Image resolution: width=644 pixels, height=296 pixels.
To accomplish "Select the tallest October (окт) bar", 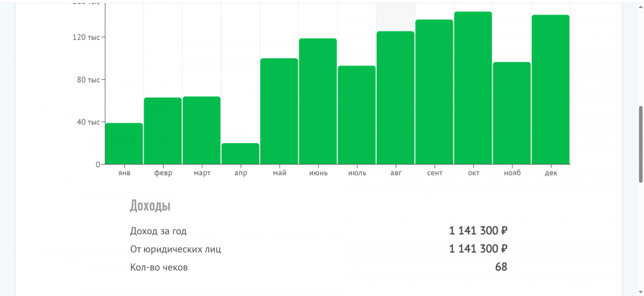I will pyautogui.click(x=473, y=88).
